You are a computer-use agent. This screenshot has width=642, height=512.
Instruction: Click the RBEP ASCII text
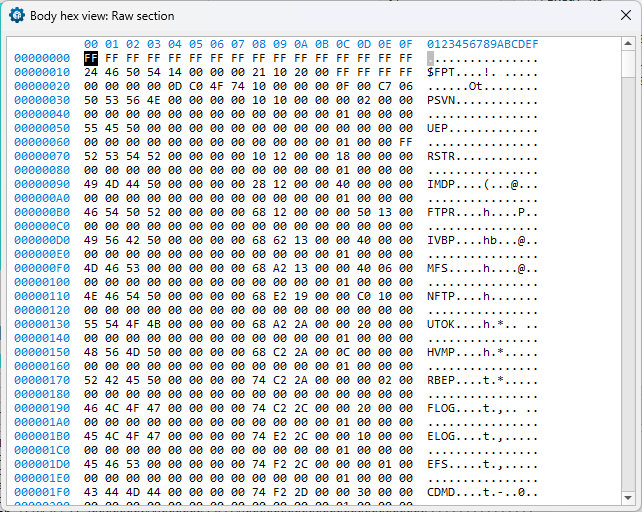coord(441,380)
